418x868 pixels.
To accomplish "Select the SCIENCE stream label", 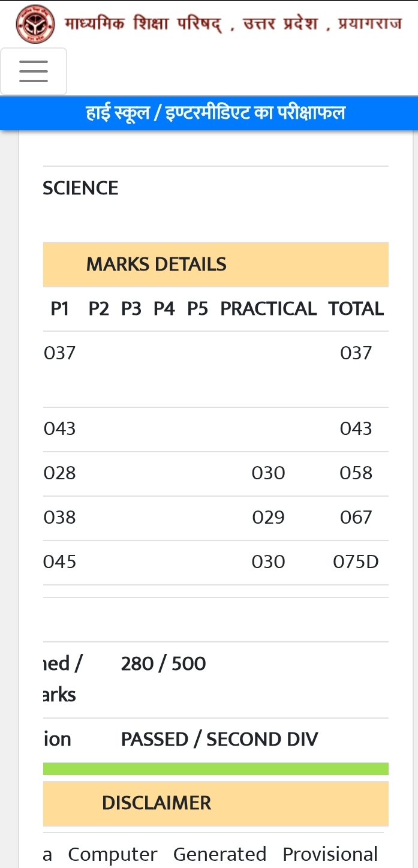I will (80, 188).
